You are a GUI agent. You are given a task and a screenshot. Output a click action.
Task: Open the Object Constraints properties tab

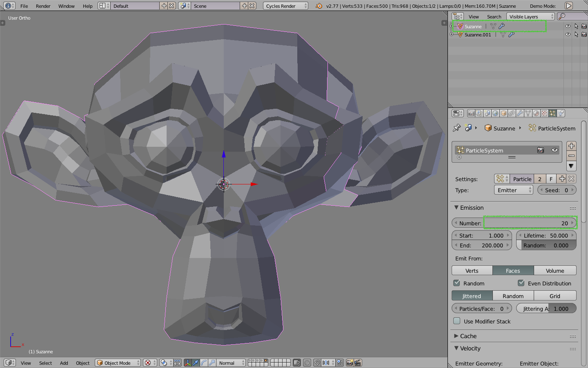(x=512, y=113)
